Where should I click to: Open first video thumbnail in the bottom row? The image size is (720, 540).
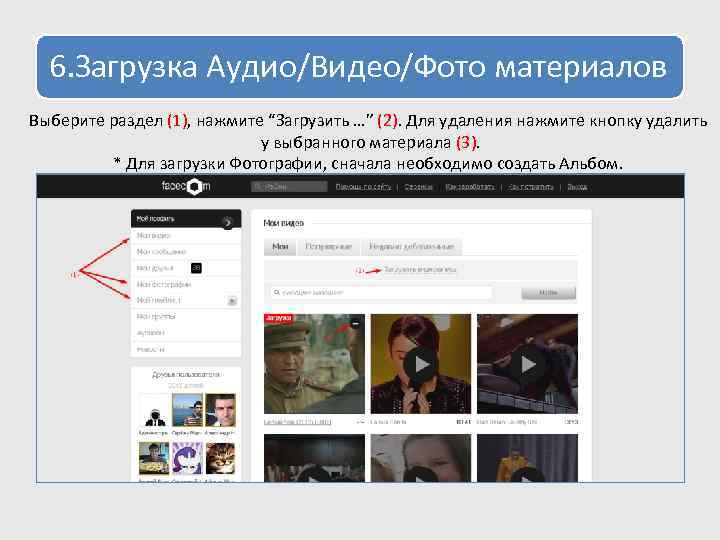click(x=314, y=458)
